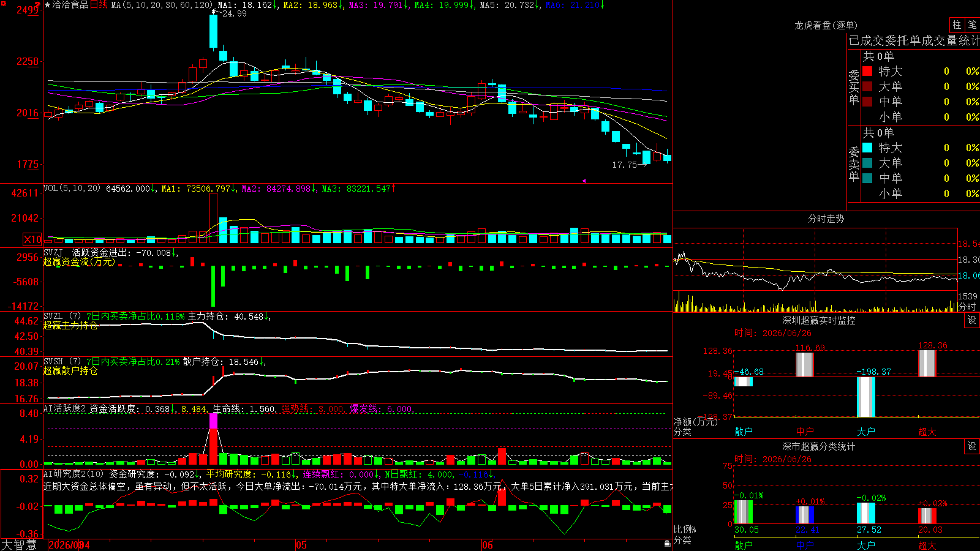Click the 分时 label under the intraday chart
This screenshot has height=551, width=980.
[x=967, y=307]
